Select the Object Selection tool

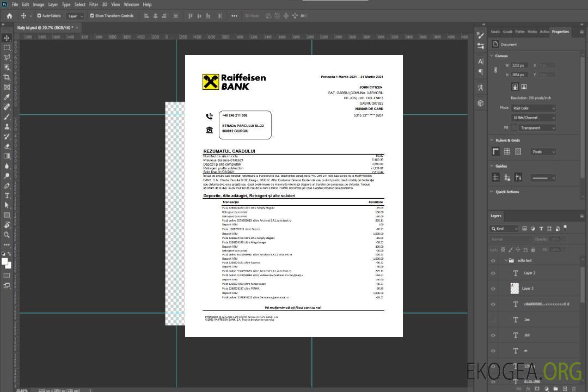click(7, 68)
